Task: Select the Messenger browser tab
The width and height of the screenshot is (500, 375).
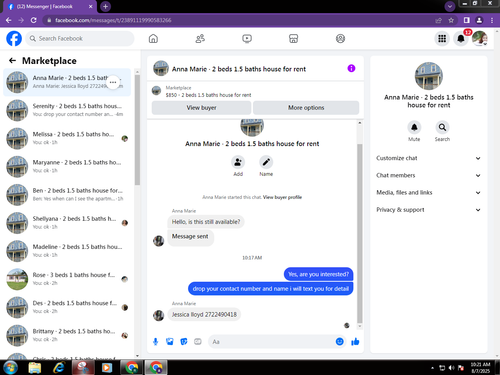Action: 50,6
